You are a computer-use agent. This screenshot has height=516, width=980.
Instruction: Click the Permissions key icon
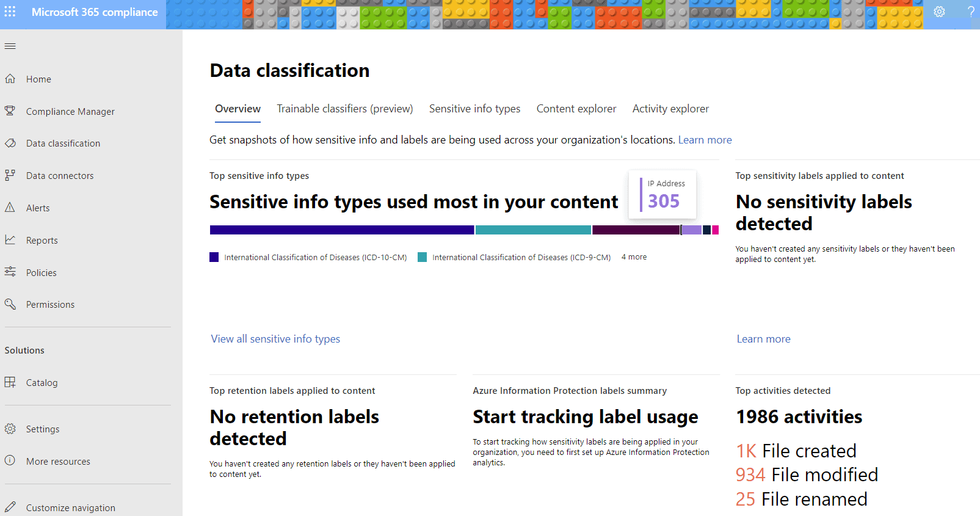coord(10,304)
